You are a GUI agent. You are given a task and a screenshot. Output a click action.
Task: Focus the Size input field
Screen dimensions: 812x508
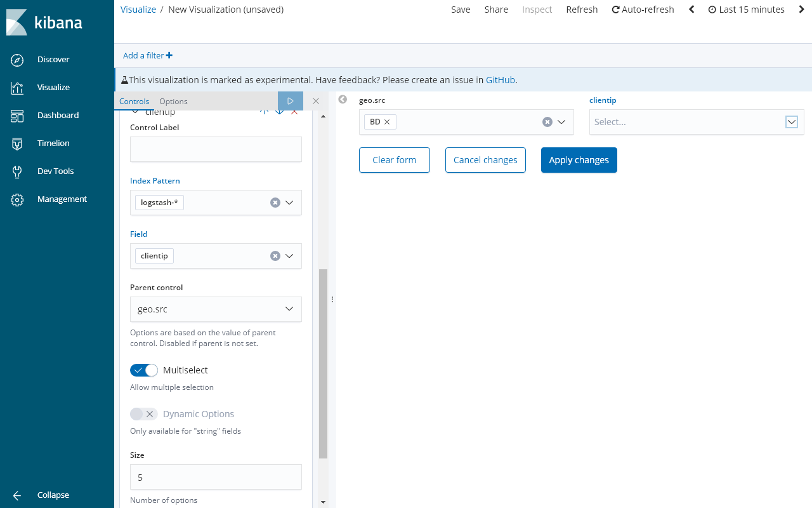click(x=216, y=477)
